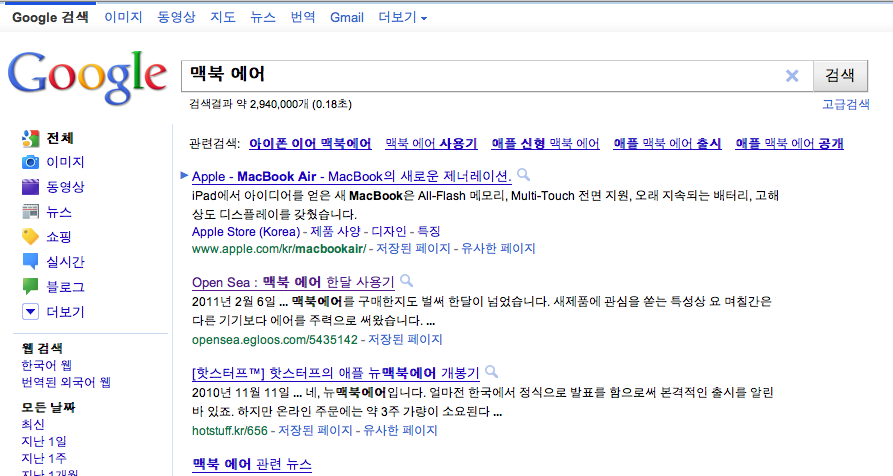Screen dimensions: 893x476
Task: Click the result count text 약 2,940,000개
Action: point(273,104)
